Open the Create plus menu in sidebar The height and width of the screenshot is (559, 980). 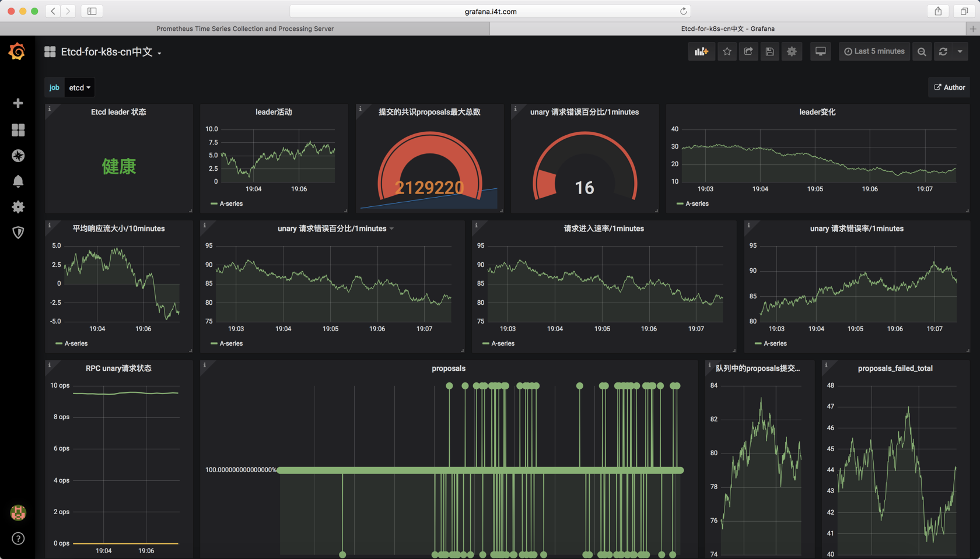pos(18,103)
